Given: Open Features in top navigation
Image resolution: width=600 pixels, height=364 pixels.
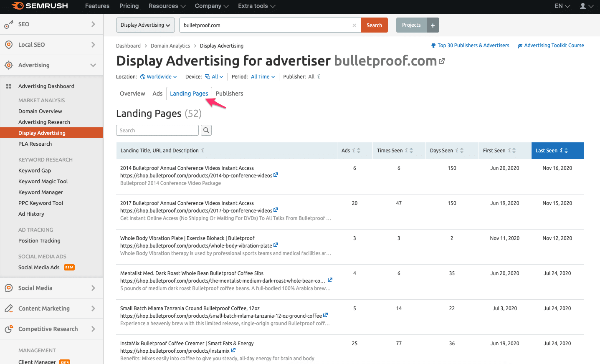Looking at the screenshot, I should (97, 6).
